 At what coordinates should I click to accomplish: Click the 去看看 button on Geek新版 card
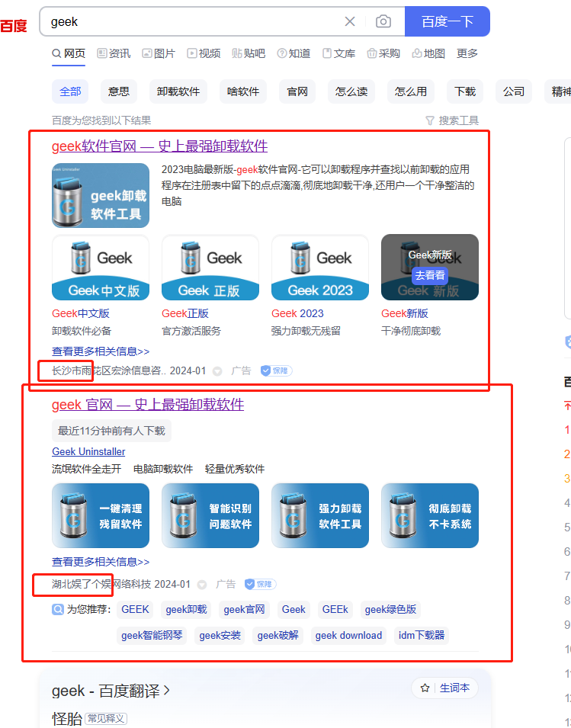click(x=430, y=275)
